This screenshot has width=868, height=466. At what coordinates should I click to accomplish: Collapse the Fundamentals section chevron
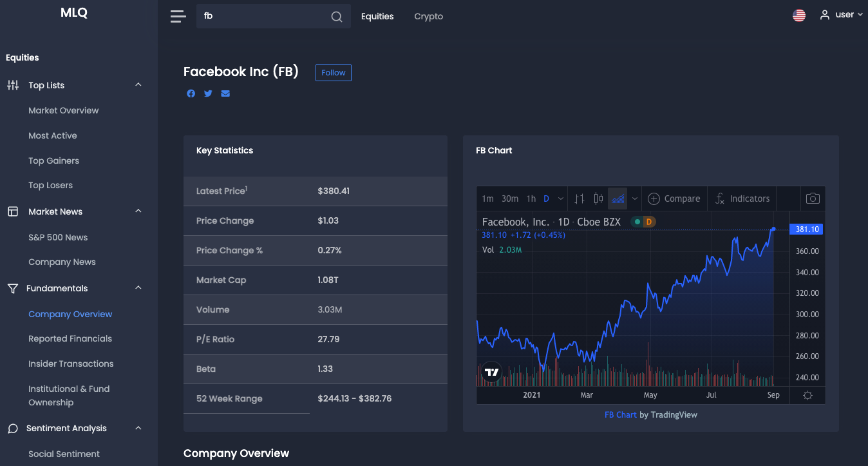(138, 288)
